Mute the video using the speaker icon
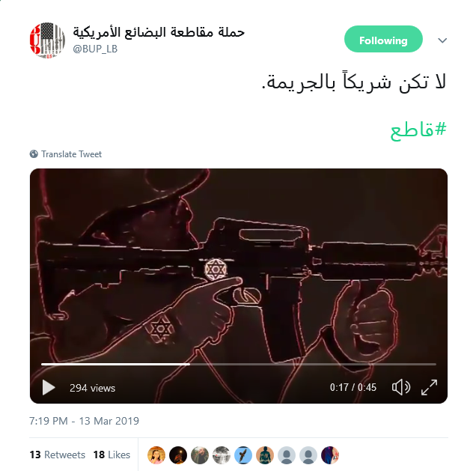476x471 pixels. pos(400,387)
